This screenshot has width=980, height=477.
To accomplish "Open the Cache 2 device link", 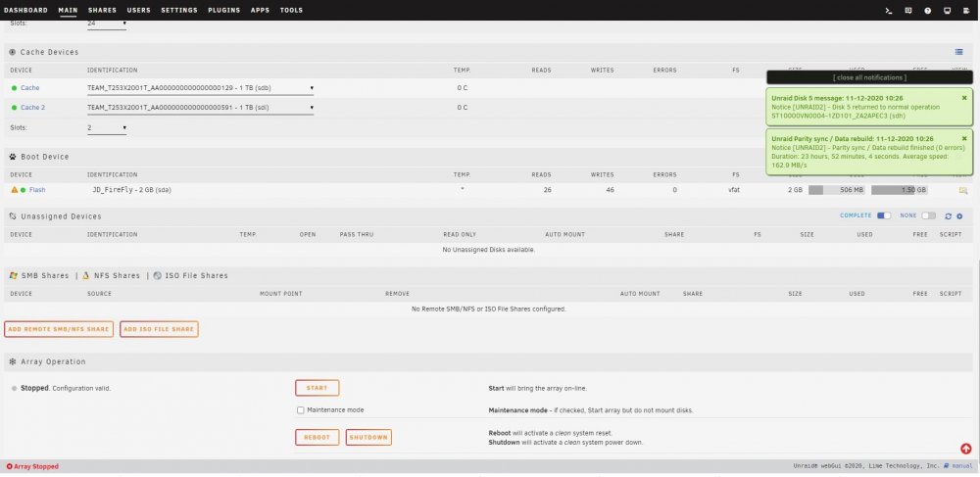I will [33, 108].
